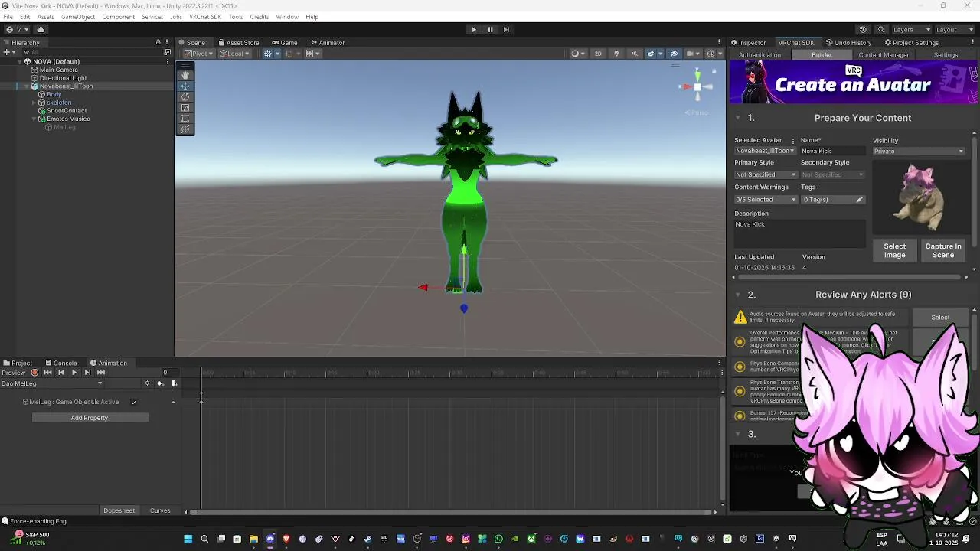The width and height of the screenshot is (980, 551).
Task: Click the Hierarchy panel lock icon
Action: pos(158,42)
